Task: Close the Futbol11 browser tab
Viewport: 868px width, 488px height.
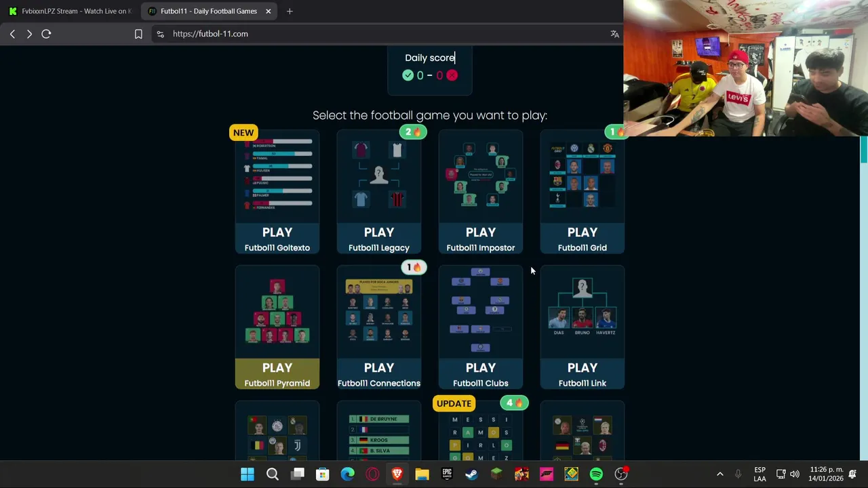Action: click(x=268, y=11)
